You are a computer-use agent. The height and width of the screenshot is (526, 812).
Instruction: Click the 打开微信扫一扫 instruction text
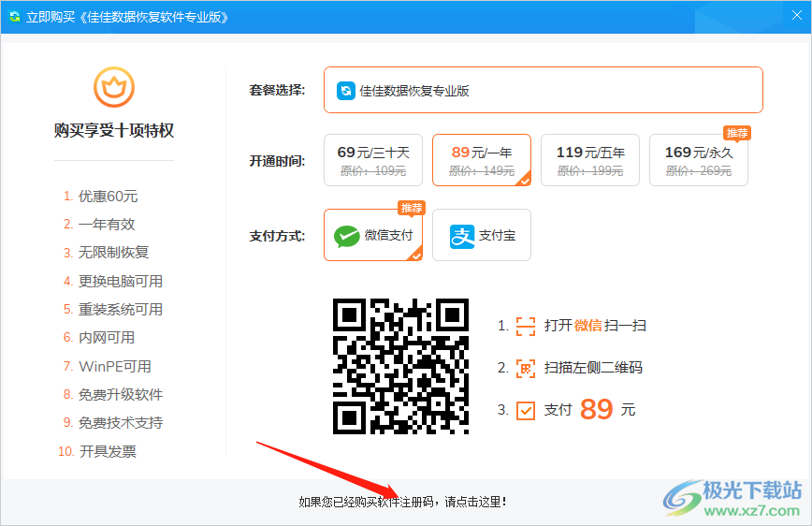coord(595,326)
